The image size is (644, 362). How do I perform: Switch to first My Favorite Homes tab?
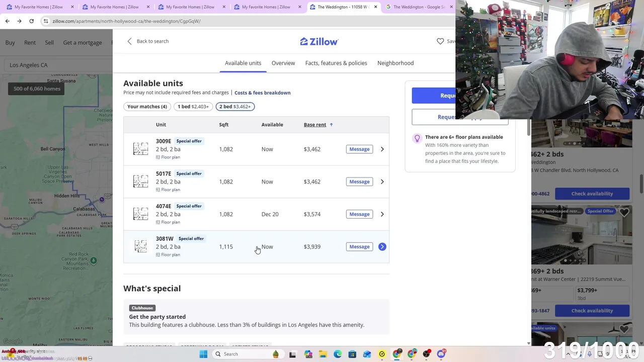tap(39, 7)
